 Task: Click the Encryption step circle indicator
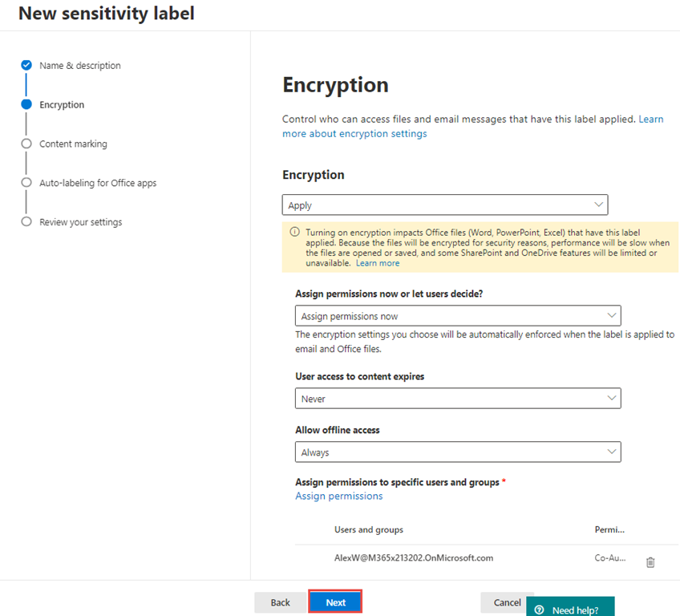click(x=26, y=104)
